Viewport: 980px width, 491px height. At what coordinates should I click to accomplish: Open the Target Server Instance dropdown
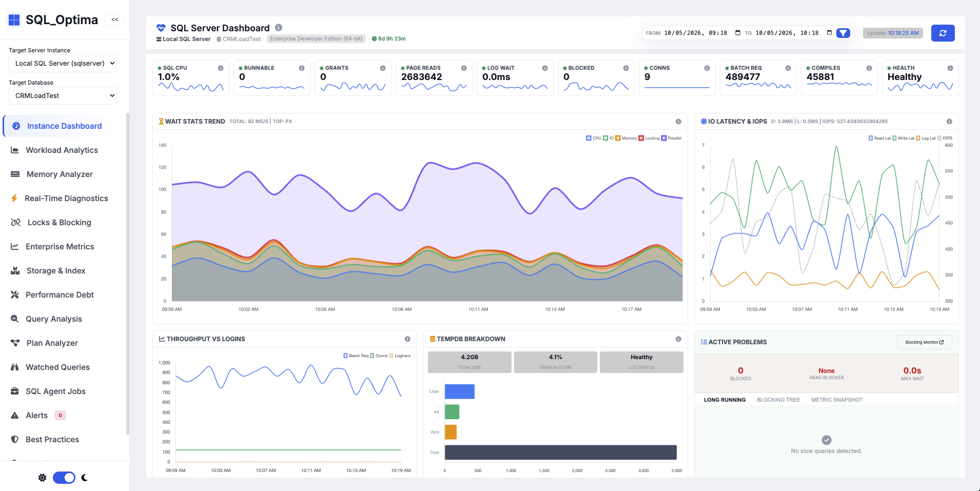click(x=63, y=63)
